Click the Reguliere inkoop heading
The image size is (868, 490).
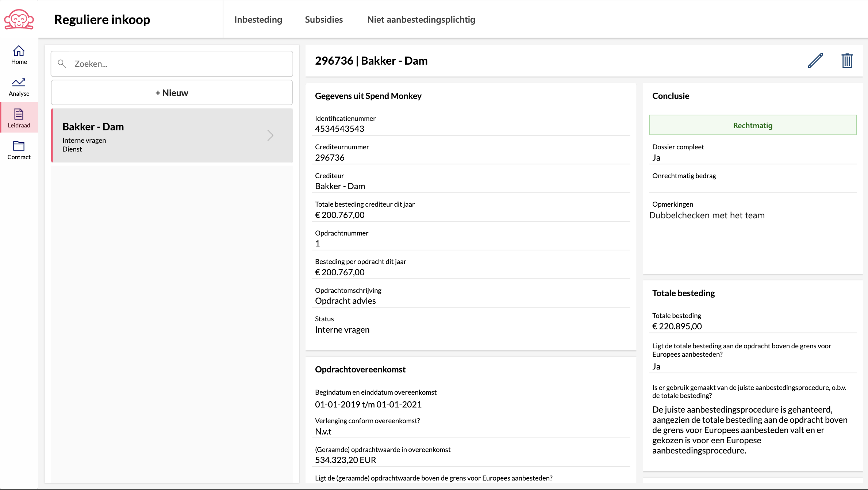click(102, 20)
